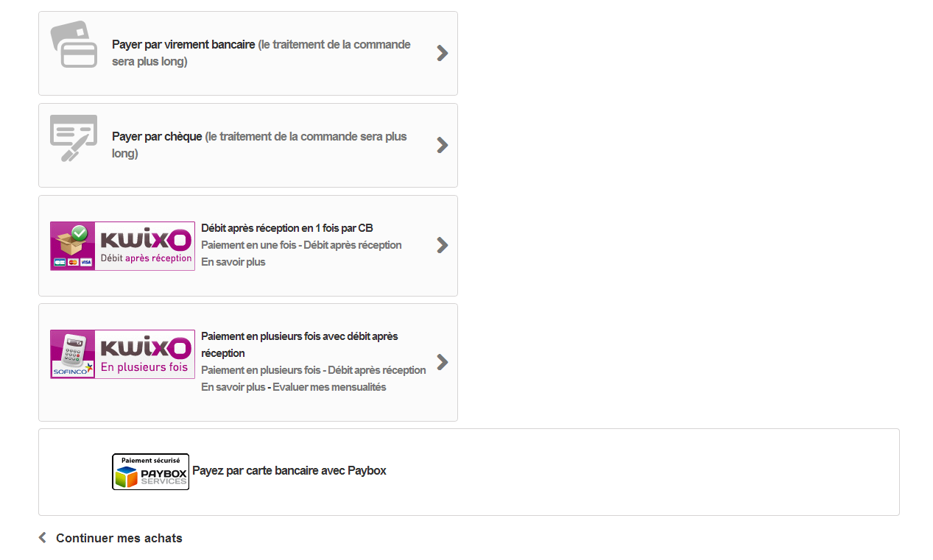Open En savoir plus under one-time debit

tap(233, 262)
